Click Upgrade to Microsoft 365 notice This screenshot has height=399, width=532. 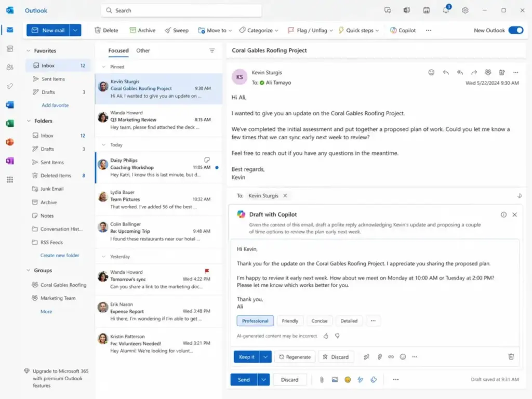pyautogui.click(x=57, y=378)
